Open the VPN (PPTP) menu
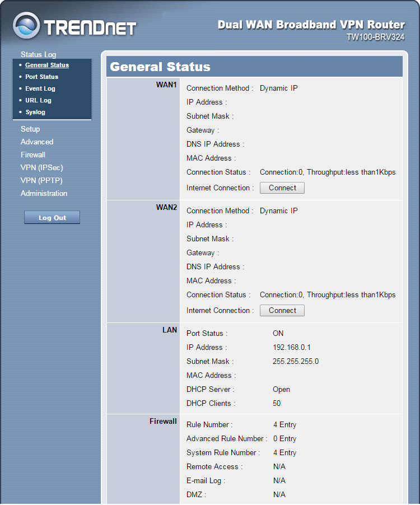Image resolution: width=420 pixels, height=505 pixels. [x=41, y=180]
